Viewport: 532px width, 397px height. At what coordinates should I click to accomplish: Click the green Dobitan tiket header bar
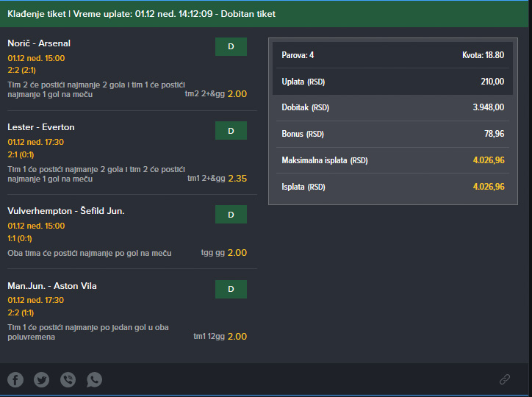(265, 14)
